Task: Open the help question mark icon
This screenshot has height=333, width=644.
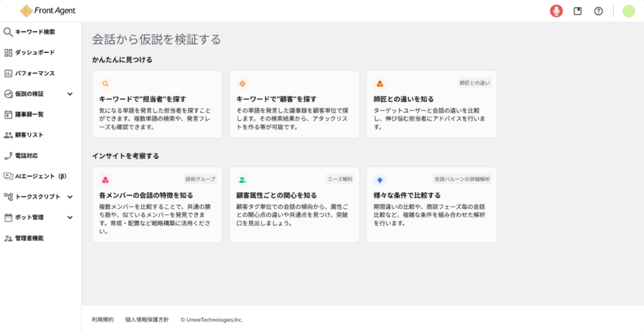Action: point(598,11)
